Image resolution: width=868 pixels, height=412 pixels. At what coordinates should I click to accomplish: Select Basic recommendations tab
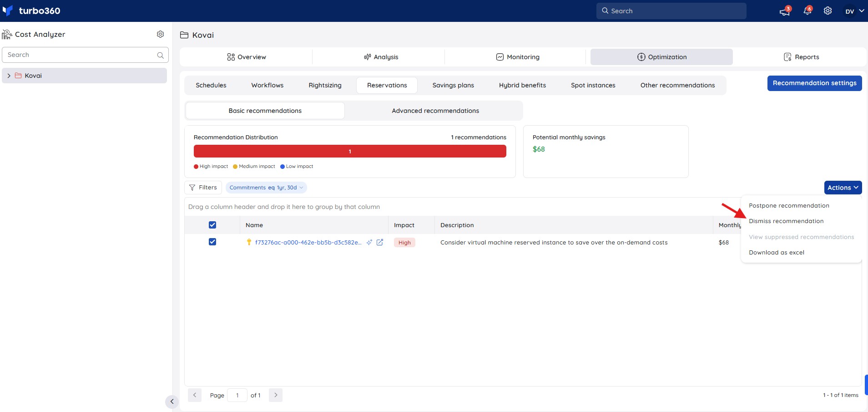[265, 111]
